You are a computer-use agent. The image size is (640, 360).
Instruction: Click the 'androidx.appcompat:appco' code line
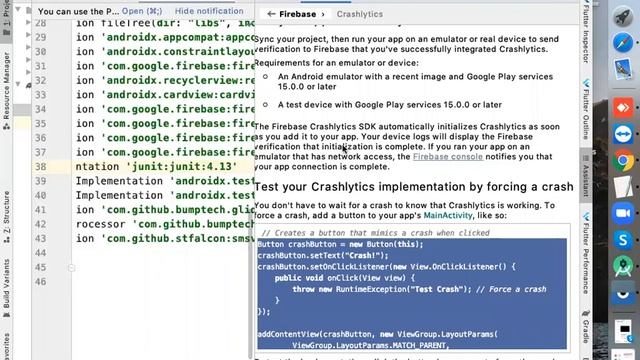click(165, 37)
